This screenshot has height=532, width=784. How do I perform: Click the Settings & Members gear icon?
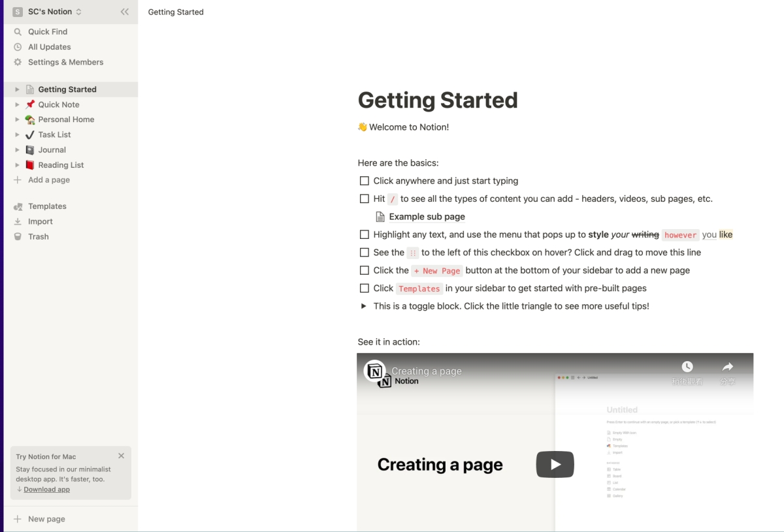point(18,62)
